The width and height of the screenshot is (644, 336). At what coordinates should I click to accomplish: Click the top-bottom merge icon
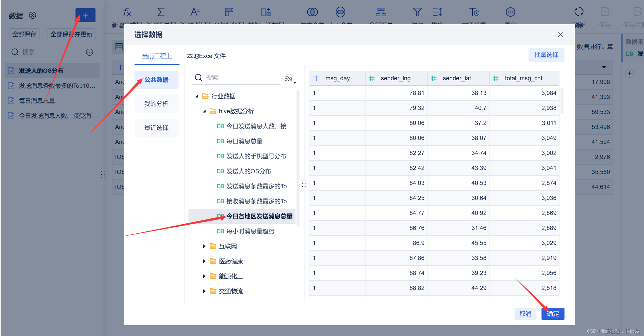pyautogui.click(x=340, y=12)
